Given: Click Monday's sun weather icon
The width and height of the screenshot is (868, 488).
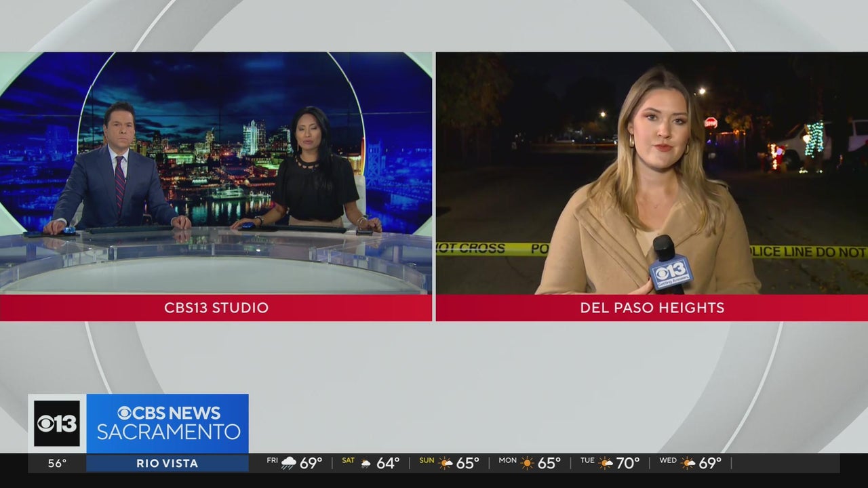Looking at the screenshot, I should [527, 463].
